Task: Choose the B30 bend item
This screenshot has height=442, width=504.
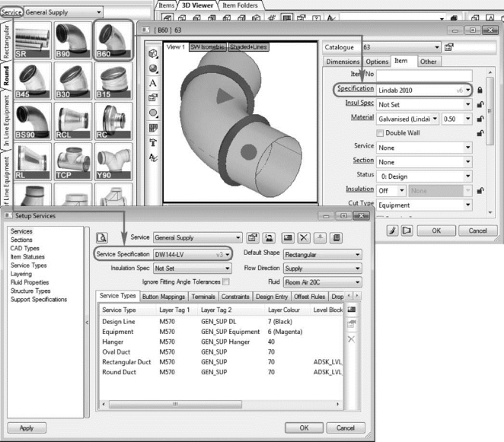Action: [73, 81]
